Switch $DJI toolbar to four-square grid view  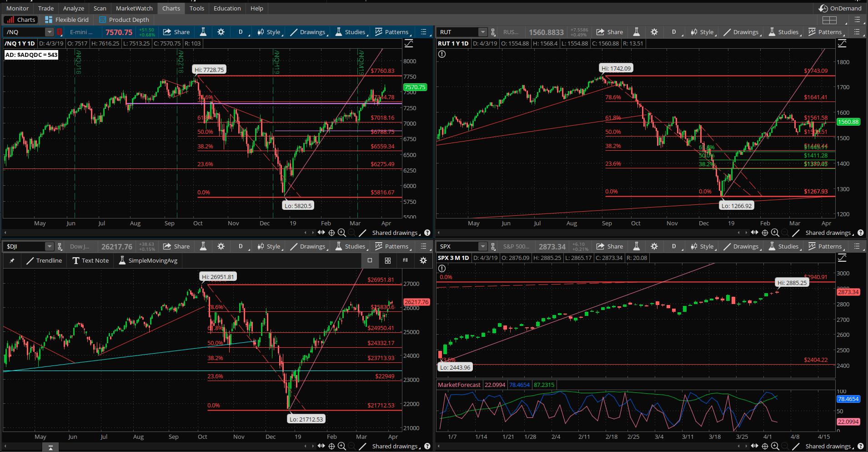pyautogui.click(x=387, y=260)
